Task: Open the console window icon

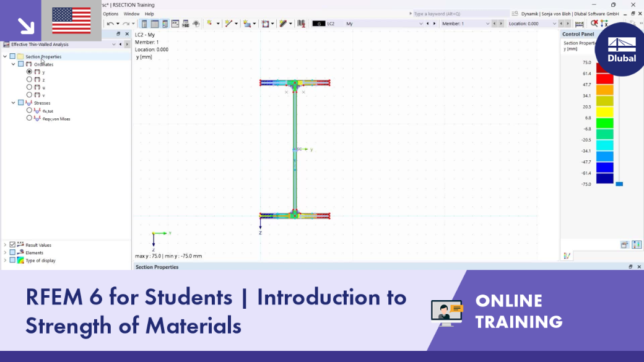Action: pos(175,24)
